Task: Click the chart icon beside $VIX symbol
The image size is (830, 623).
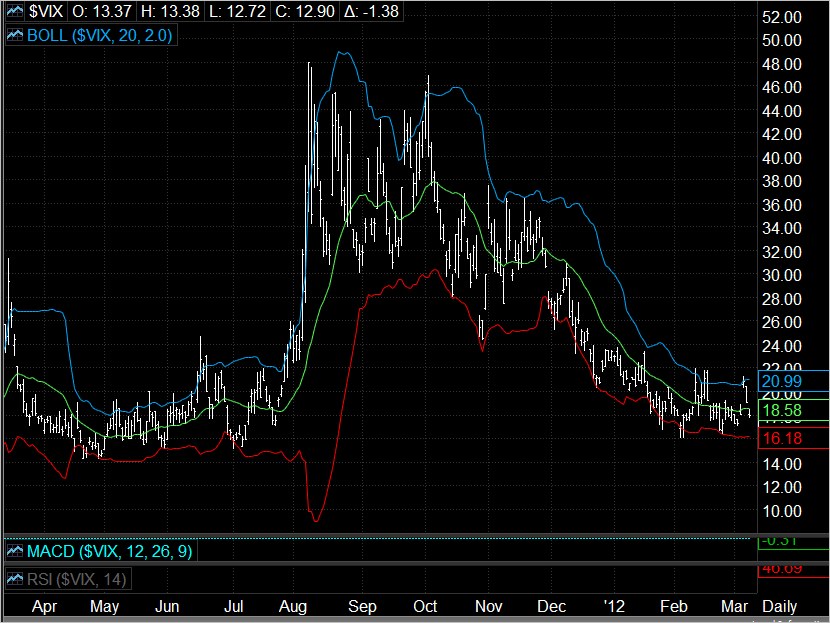Action: click(x=15, y=11)
